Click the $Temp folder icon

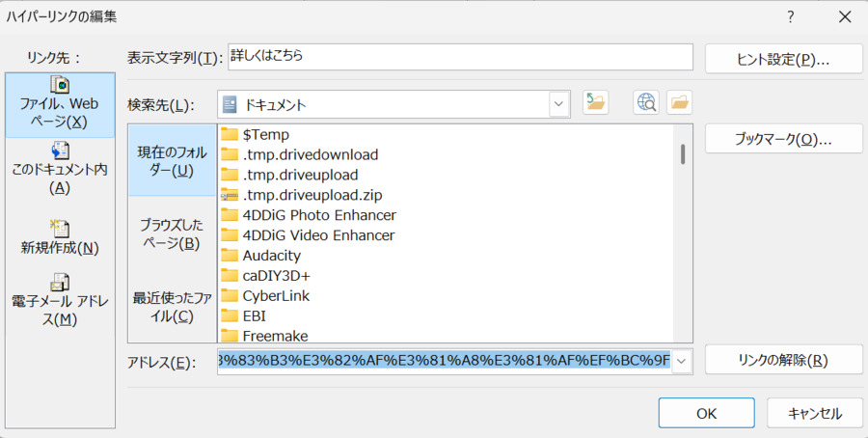(x=230, y=134)
